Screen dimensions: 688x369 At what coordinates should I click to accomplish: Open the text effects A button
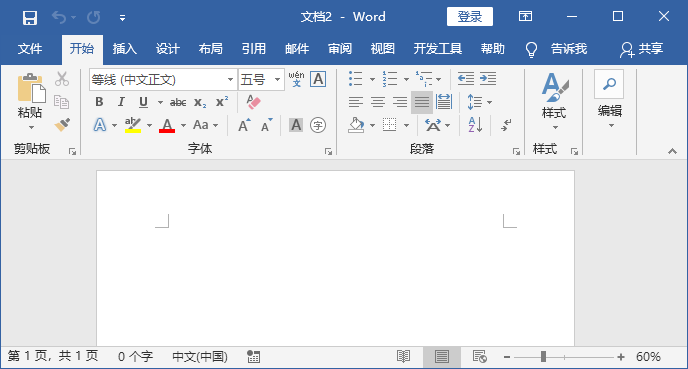(100, 125)
